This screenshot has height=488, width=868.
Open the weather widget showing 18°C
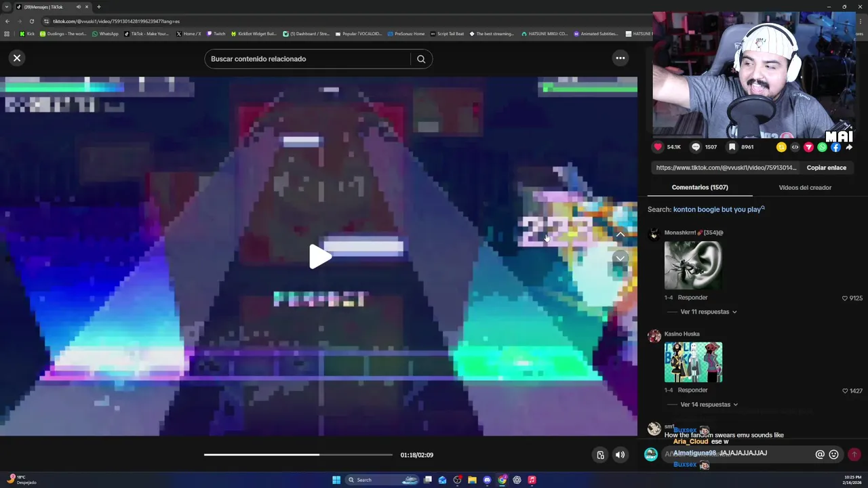[21, 480]
